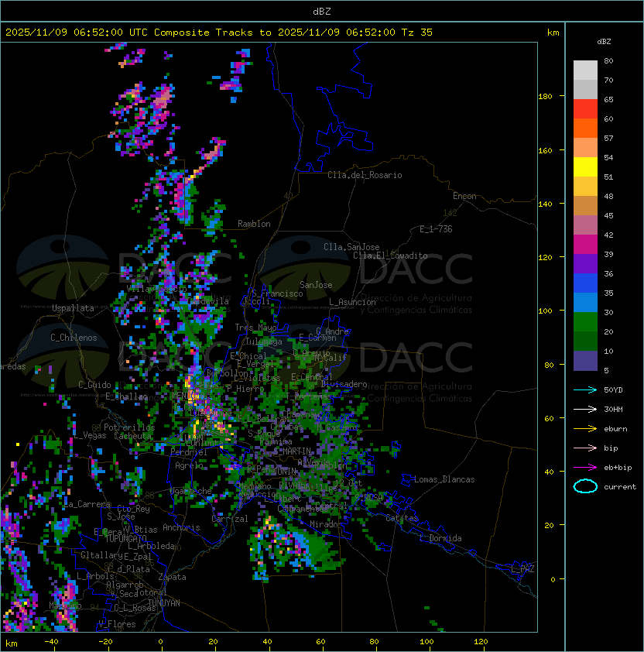
Task: Click the 180 km tick on vertical axis
Action: pyautogui.click(x=545, y=97)
